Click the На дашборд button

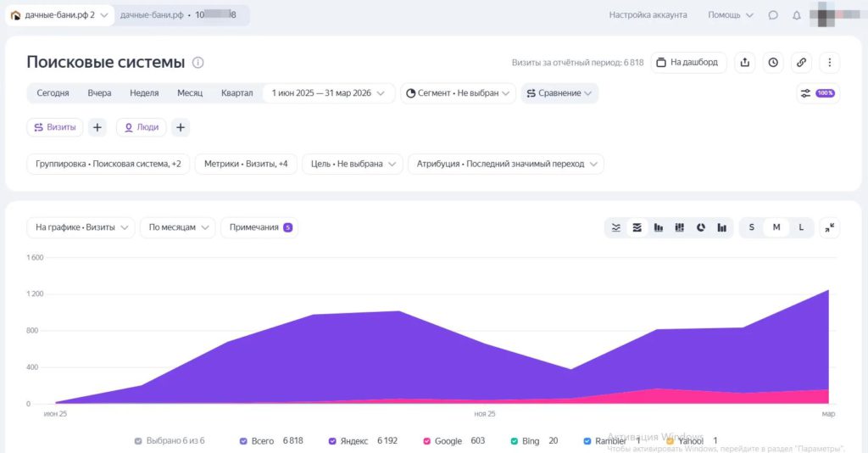(x=688, y=63)
